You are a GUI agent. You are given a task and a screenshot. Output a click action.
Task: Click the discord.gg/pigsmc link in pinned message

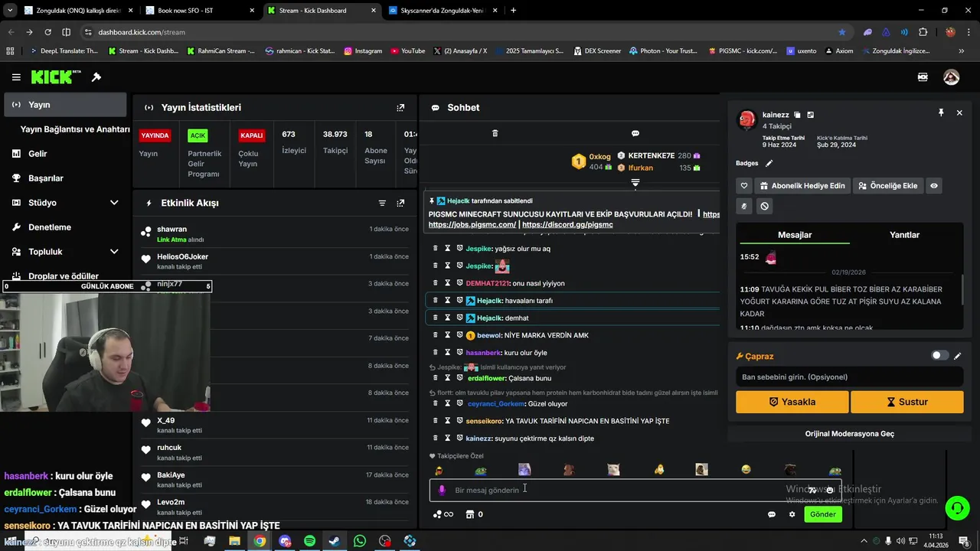click(x=567, y=225)
